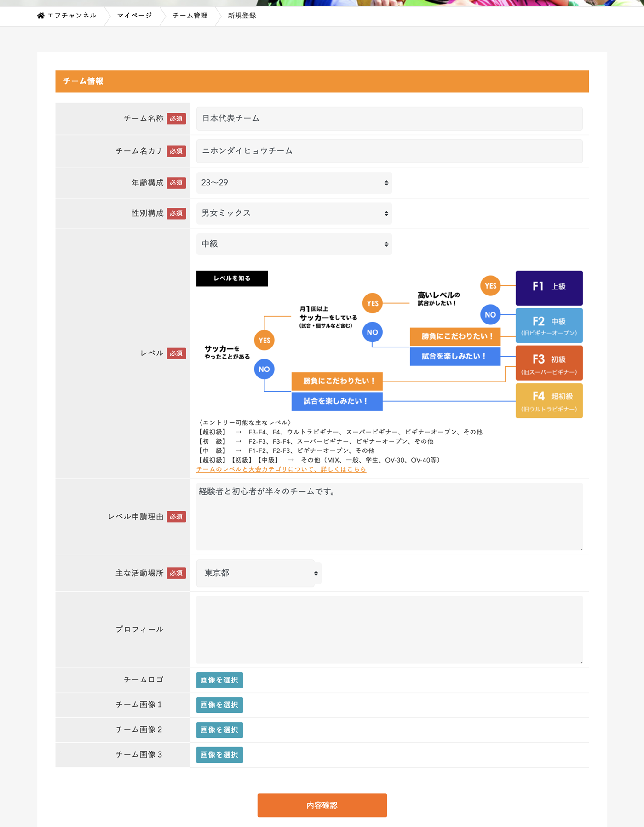Edit the チーム名カナ input field
This screenshot has width=644, height=827.
[x=389, y=151]
